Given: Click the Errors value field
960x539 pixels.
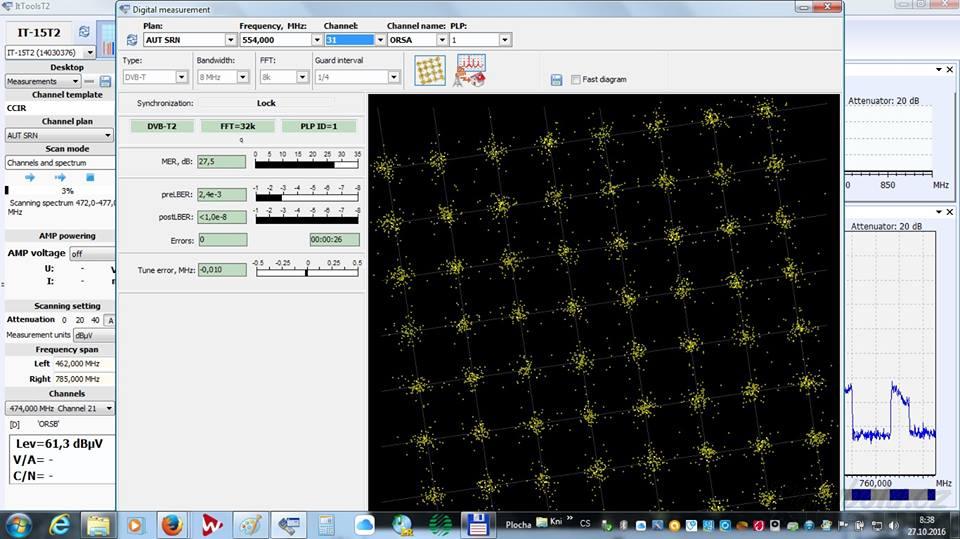Looking at the screenshot, I should [222, 240].
